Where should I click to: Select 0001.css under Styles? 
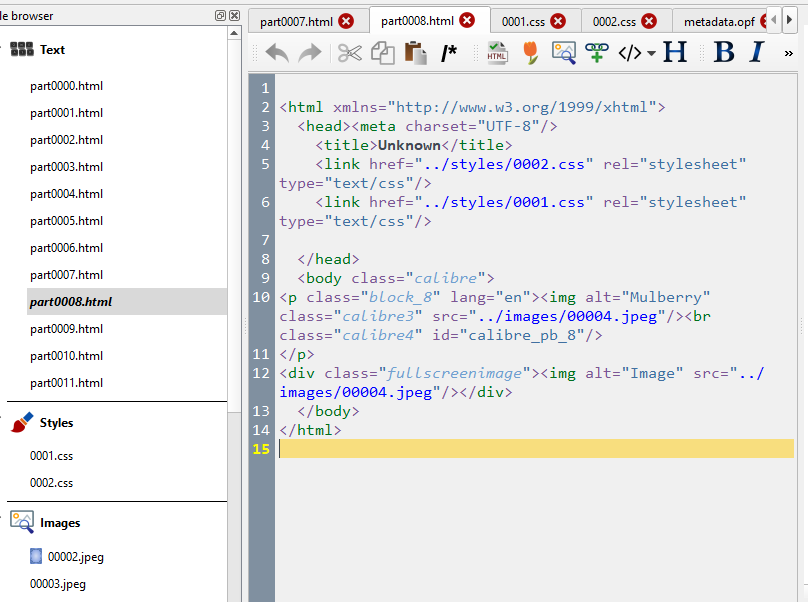[52, 456]
